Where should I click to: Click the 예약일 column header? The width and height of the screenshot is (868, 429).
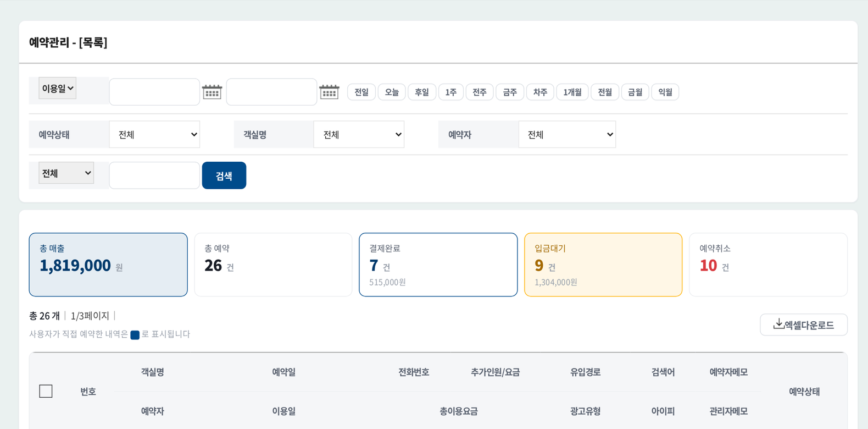284,372
